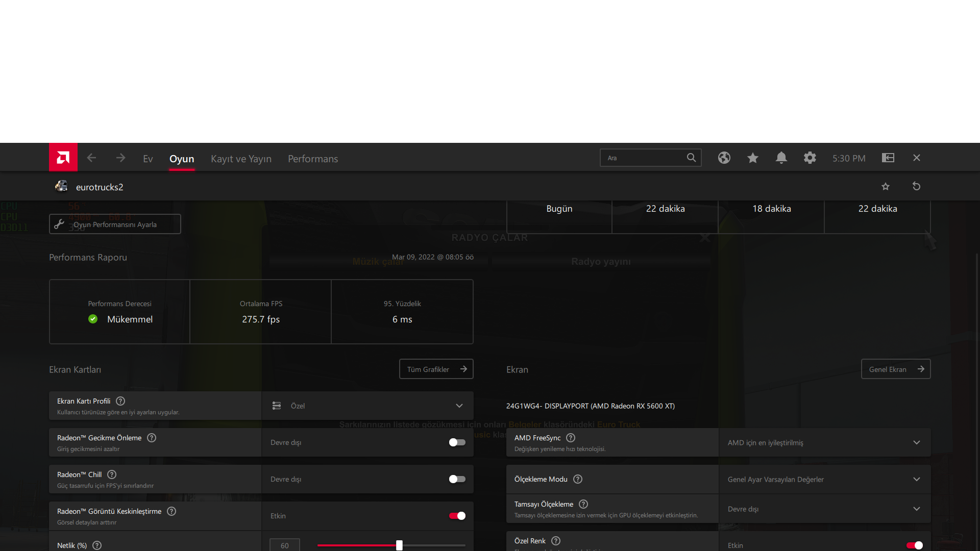Toggle sidebar panel layout icon
The image size is (980, 551).
coord(888,158)
